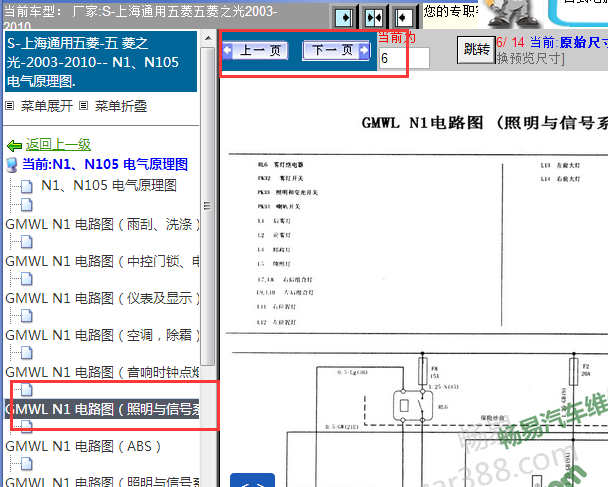Click the 返回上一级 link

[58, 145]
